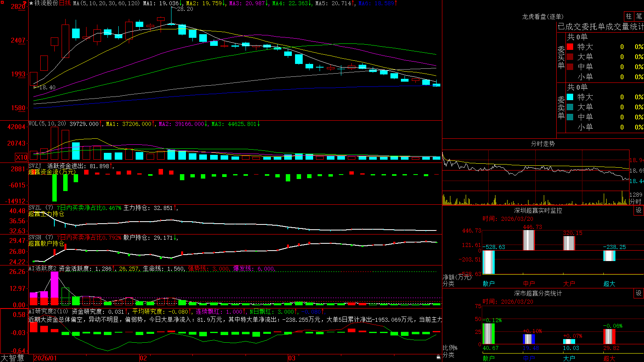
Task: Click the SVZL (7) indicator name
Action: [41, 208]
